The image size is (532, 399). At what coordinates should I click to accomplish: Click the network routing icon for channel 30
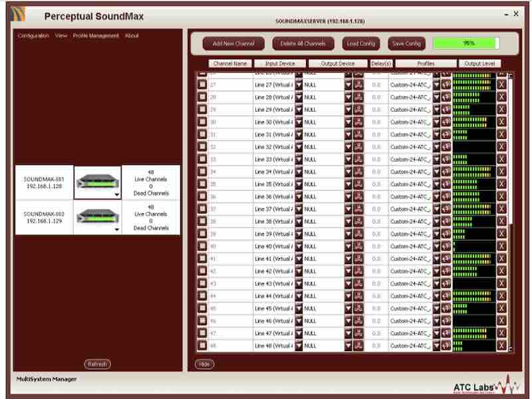pos(358,122)
